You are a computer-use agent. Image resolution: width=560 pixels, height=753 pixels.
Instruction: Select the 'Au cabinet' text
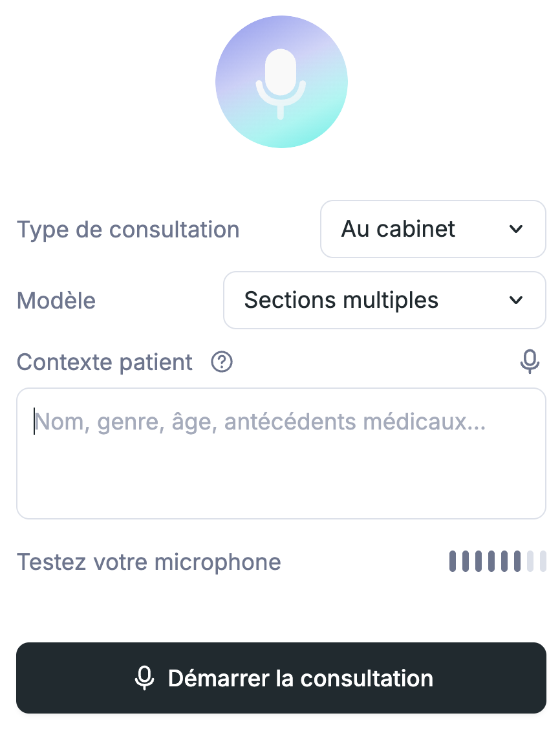[x=398, y=229]
